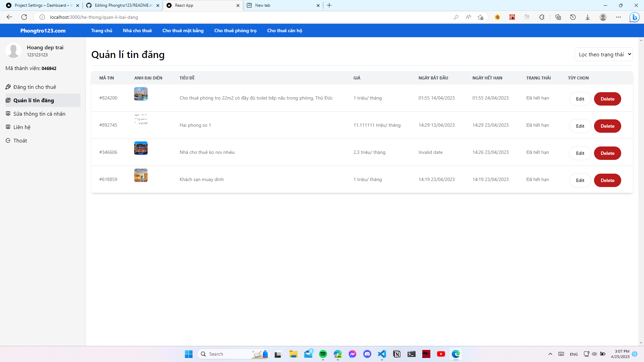Open Sửa thông tin cá nhân page
The image size is (644, 362).
(x=43, y=114)
